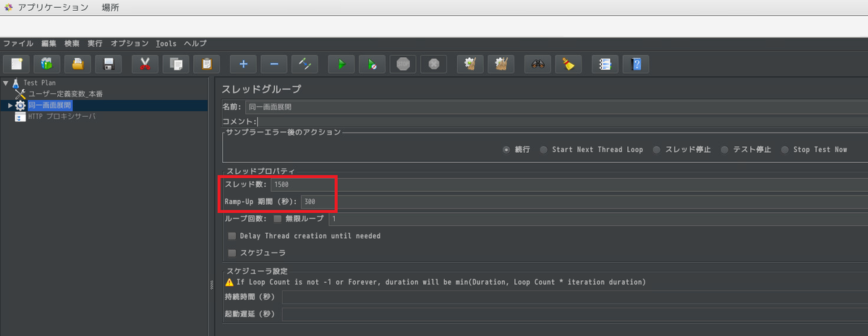The image size is (868, 336).
Task: Open the 編集 menu
Action: coord(49,43)
